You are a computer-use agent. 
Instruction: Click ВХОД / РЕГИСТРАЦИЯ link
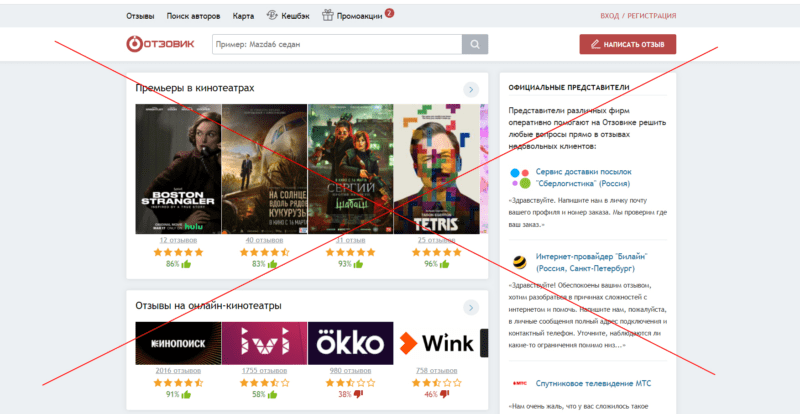[638, 16]
